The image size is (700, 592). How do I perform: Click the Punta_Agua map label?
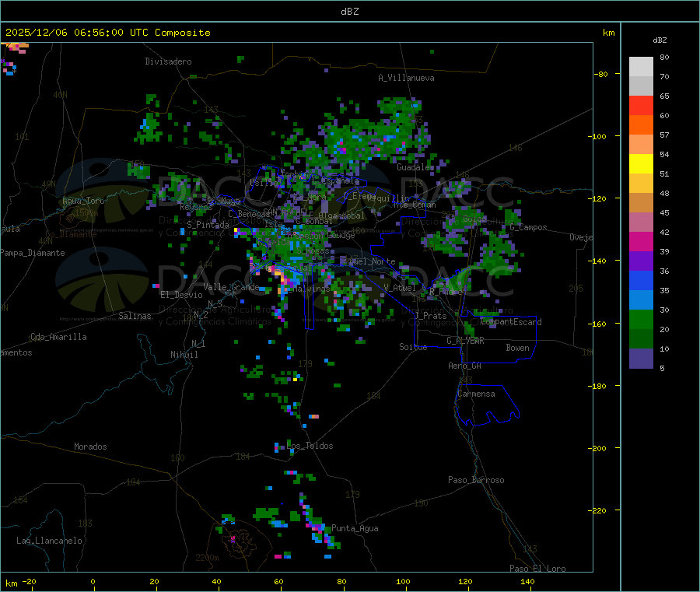pyautogui.click(x=355, y=528)
